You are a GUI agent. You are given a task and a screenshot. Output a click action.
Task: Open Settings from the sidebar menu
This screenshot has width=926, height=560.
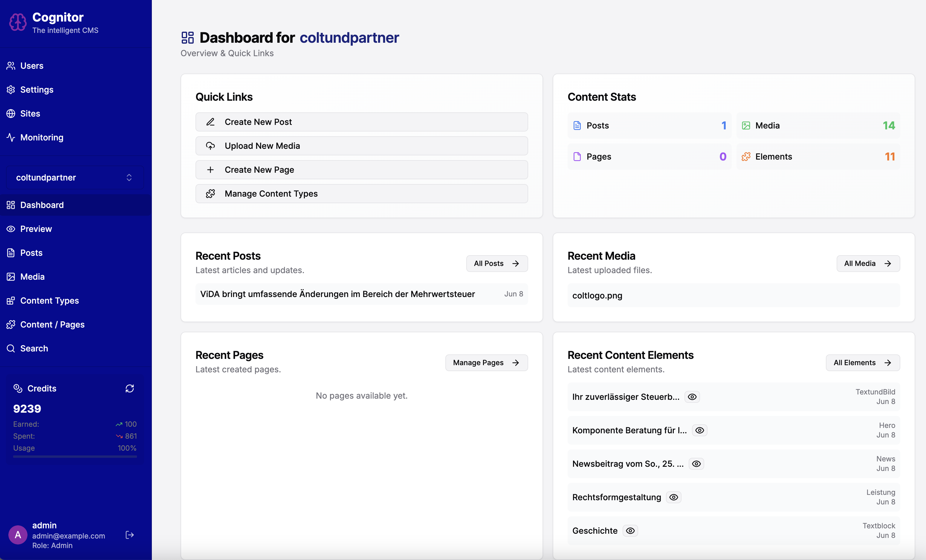[x=36, y=89]
